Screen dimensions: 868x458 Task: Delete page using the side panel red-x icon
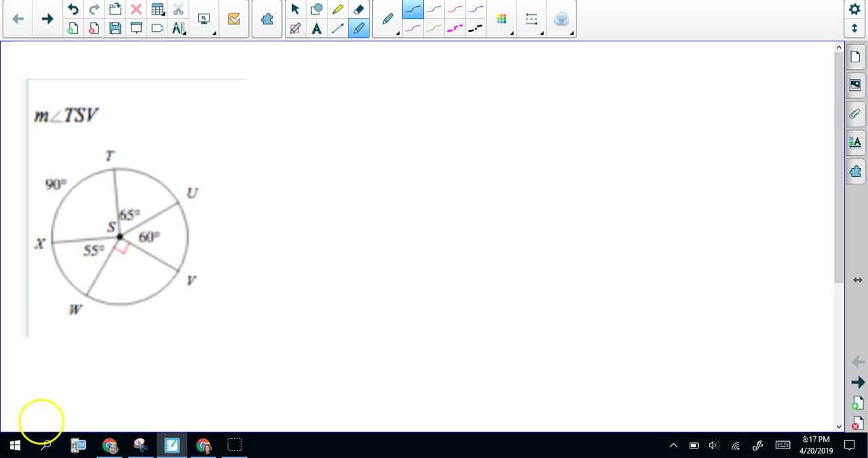[857, 422]
